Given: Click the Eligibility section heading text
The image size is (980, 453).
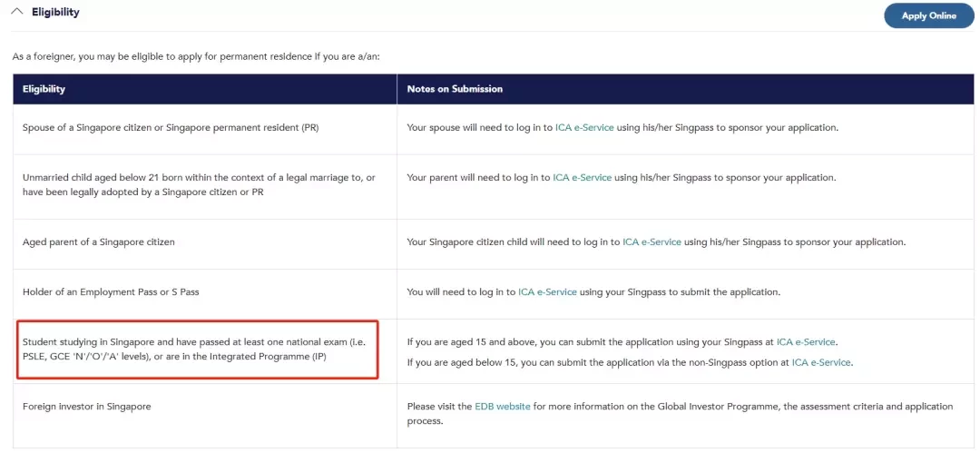Looking at the screenshot, I should 55,12.
